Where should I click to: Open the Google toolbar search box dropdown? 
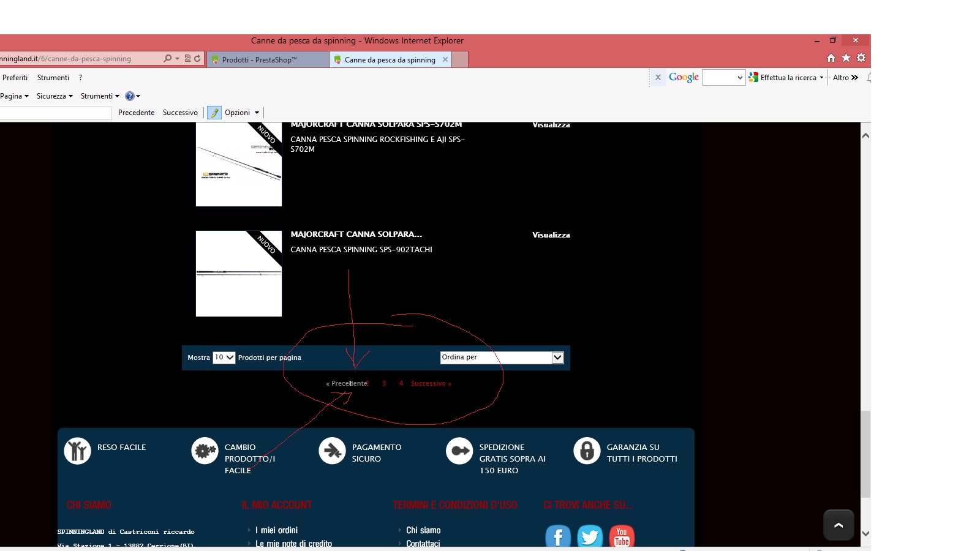(x=740, y=78)
